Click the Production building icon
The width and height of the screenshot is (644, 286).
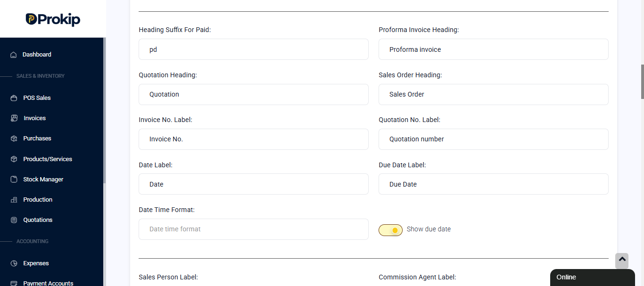[x=14, y=200]
